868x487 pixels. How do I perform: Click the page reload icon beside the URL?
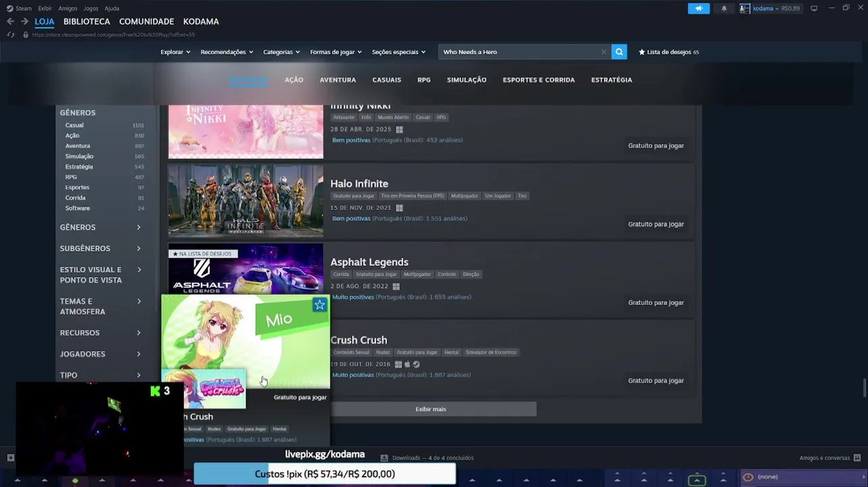coord(10,34)
